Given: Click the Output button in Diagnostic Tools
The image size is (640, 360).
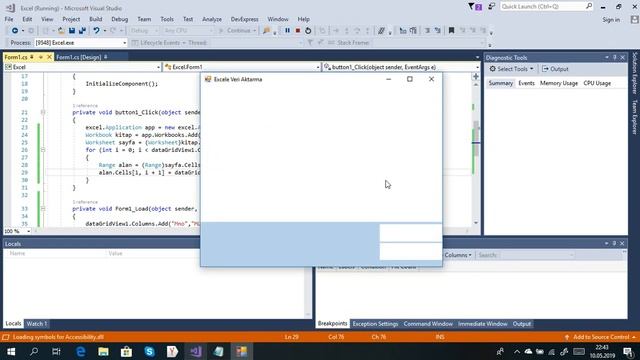Looking at the screenshot, I should click(x=556, y=69).
